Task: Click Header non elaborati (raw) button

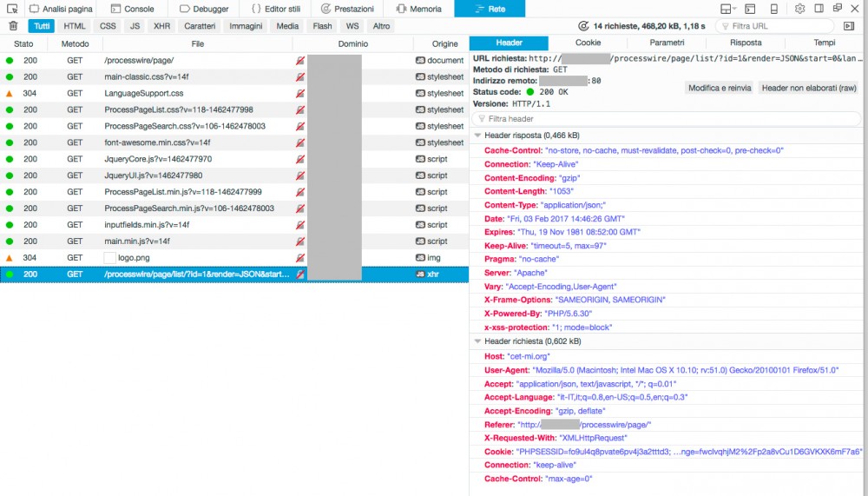Action: tap(810, 88)
